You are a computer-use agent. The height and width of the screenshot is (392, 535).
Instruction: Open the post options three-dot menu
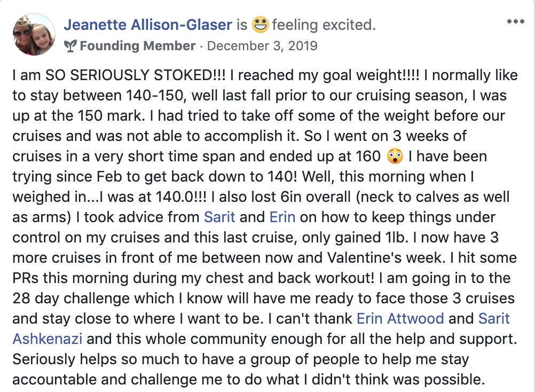515,22
